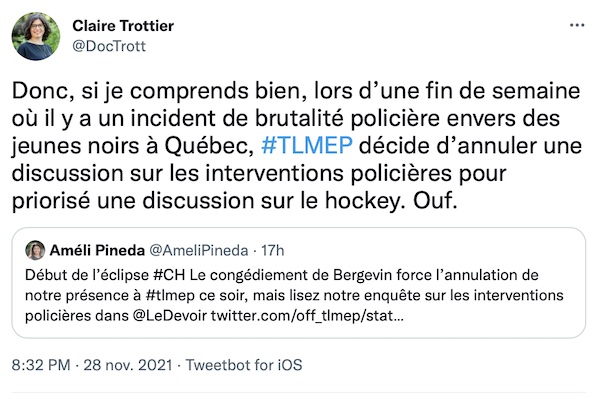Open the #TLMEP hashtag
The image size is (600, 399).
[307, 145]
